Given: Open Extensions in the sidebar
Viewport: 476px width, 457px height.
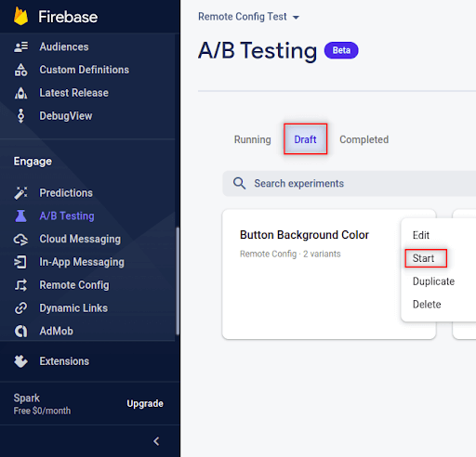Looking at the screenshot, I should pos(64,361).
